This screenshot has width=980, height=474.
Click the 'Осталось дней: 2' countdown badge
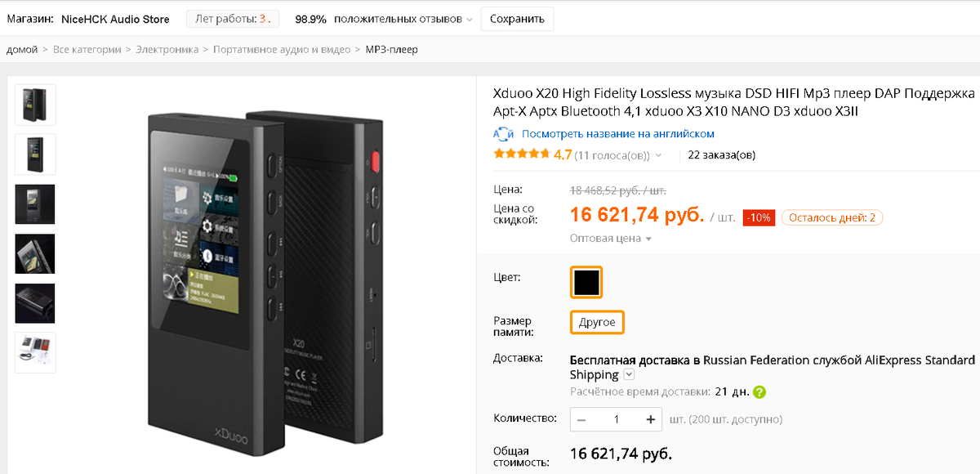coord(832,217)
